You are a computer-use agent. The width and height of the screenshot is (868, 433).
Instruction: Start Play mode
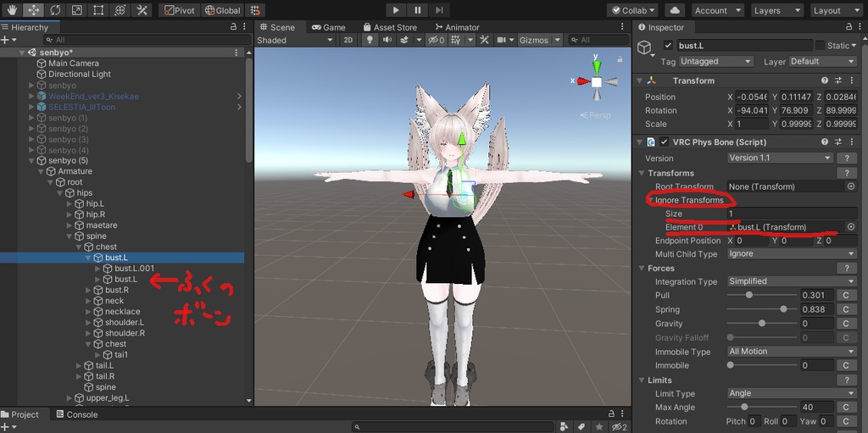pyautogui.click(x=396, y=10)
